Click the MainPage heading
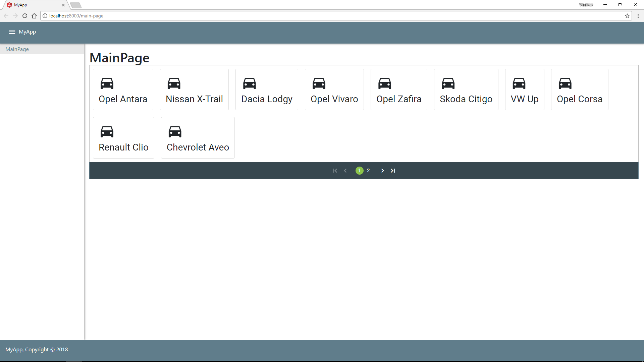 [x=119, y=58]
